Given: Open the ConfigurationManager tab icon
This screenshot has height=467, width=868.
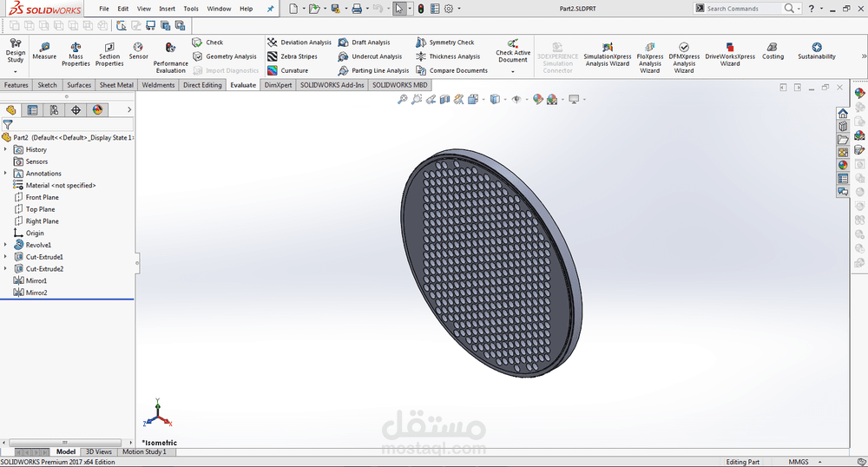Looking at the screenshot, I should 54,110.
